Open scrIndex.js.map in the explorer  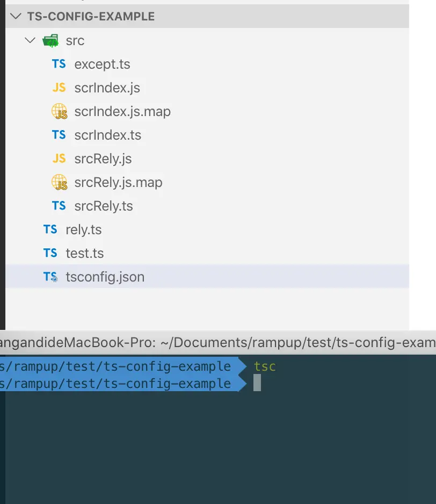click(122, 112)
